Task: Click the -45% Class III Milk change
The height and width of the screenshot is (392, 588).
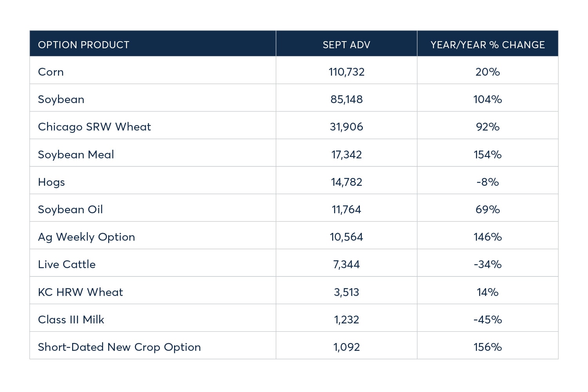Action: pyautogui.click(x=487, y=319)
